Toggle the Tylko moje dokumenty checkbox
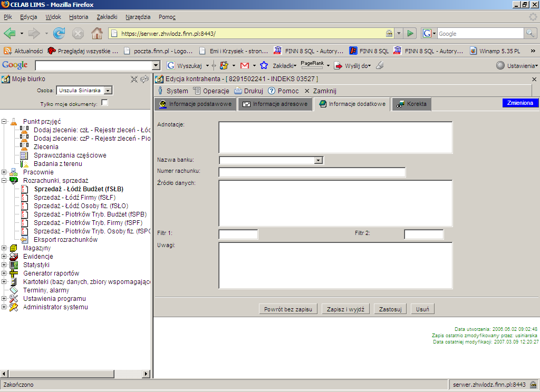The width and height of the screenshot is (540, 392). point(105,103)
